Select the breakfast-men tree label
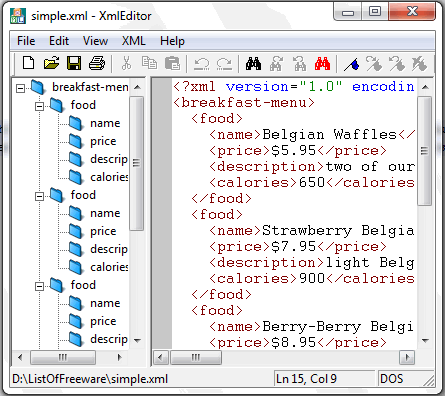This screenshot has width=445, height=396. click(90, 87)
